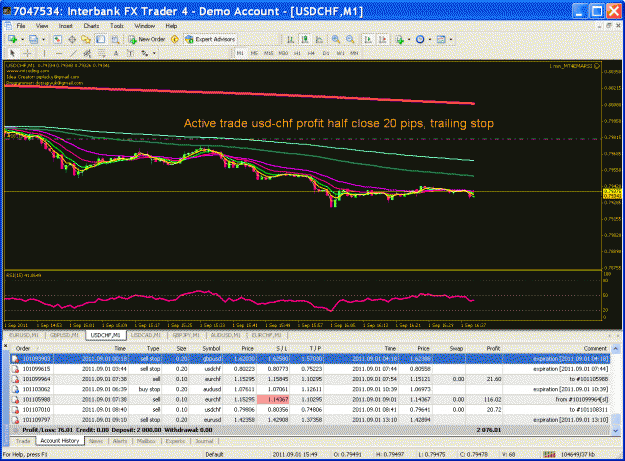625x461 pixels.
Task: Open the periods clock icon
Action: click(x=420, y=39)
